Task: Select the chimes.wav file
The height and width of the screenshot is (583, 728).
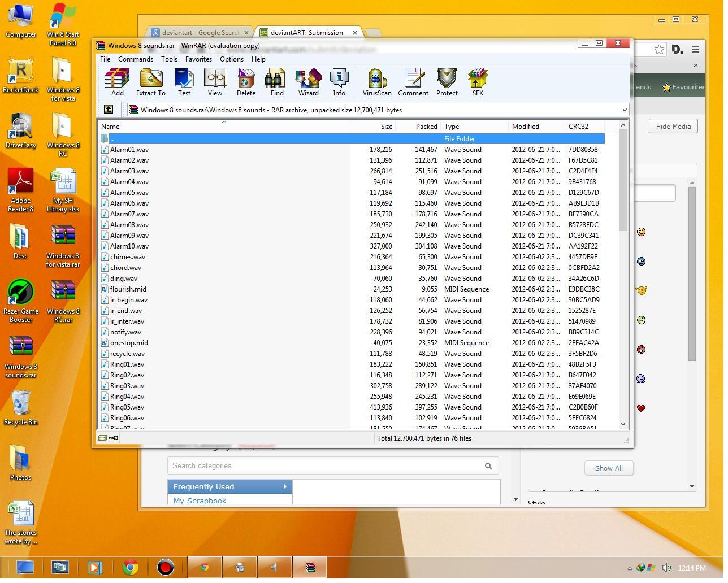Action: click(x=352, y=257)
